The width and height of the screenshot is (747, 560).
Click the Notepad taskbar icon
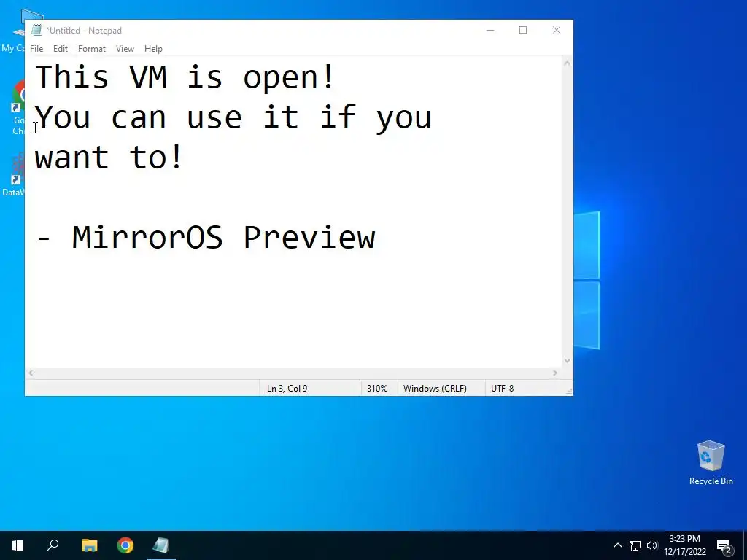click(161, 545)
